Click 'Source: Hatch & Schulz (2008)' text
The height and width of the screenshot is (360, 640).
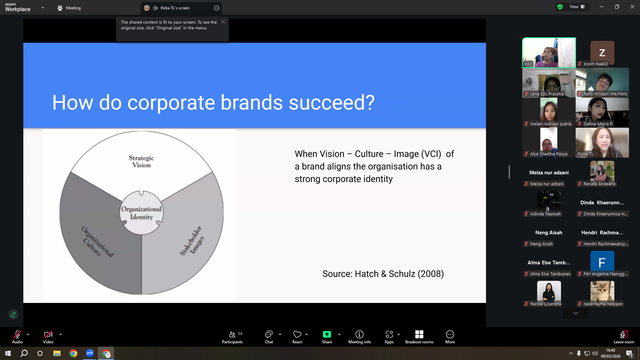click(x=383, y=274)
